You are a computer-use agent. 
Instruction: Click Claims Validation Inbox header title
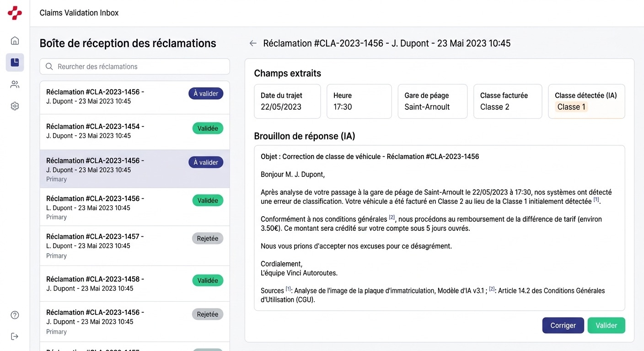pyautogui.click(x=79, y=13)
